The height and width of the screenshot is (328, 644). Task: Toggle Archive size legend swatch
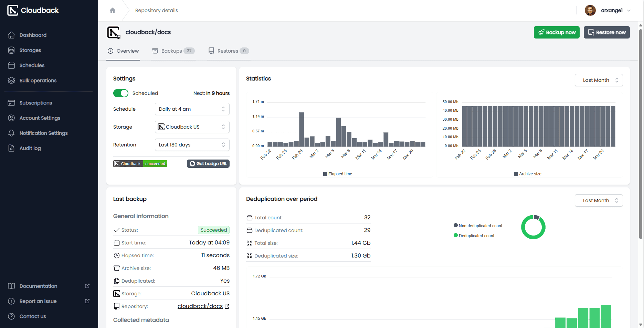pos(516,174)
